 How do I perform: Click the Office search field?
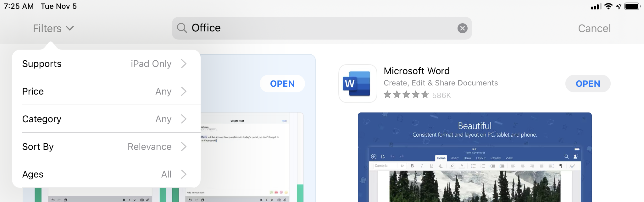pyautogui.click(x=322, y=28)
